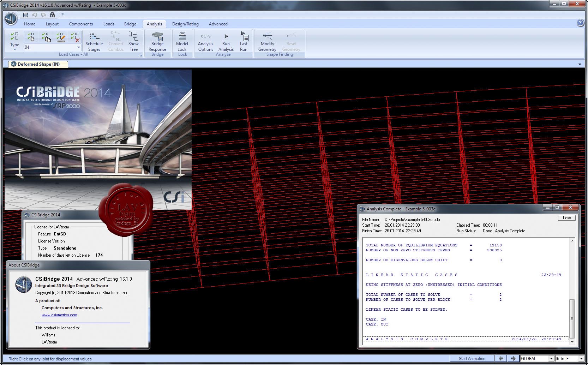This screenshot has height=365, width=588.
Task: Delete the selected load case
Action: click(75, 37)
